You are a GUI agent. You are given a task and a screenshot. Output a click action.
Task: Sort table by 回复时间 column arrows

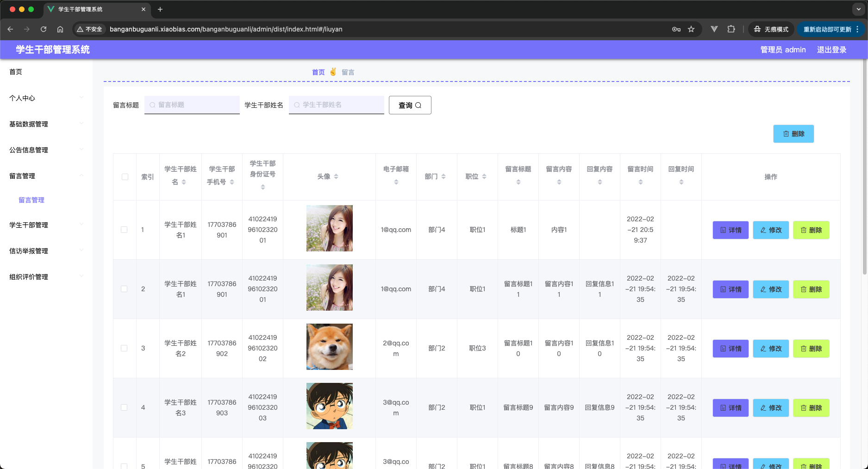(x=681, y=182)
